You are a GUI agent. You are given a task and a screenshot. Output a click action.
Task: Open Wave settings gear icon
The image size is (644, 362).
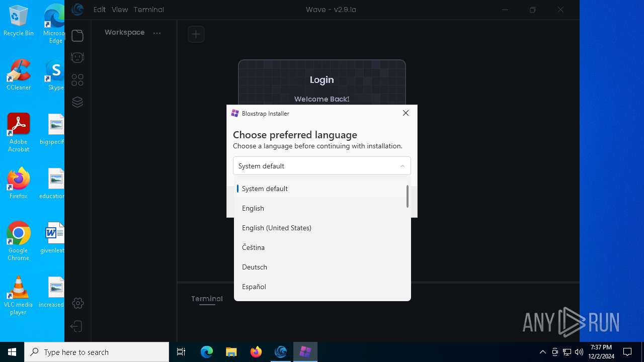click(77, 303)
